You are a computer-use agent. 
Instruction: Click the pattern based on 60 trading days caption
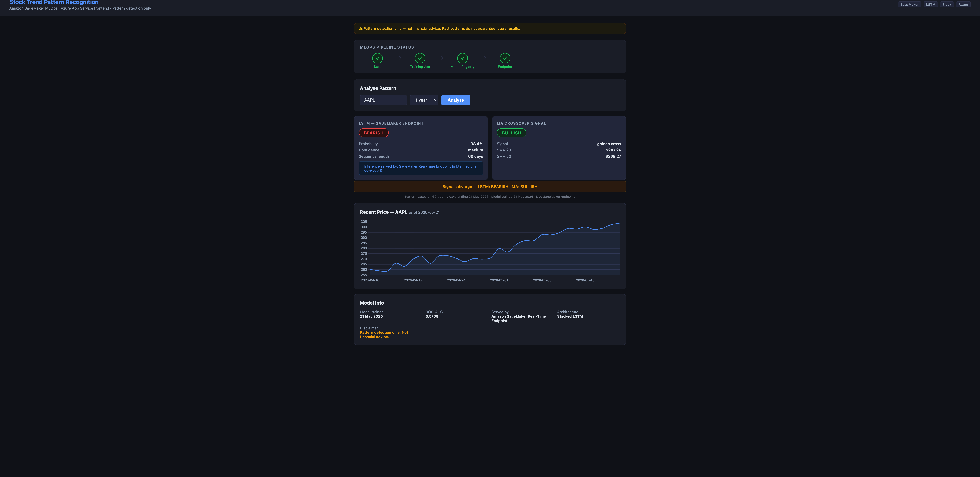point(490,197)
